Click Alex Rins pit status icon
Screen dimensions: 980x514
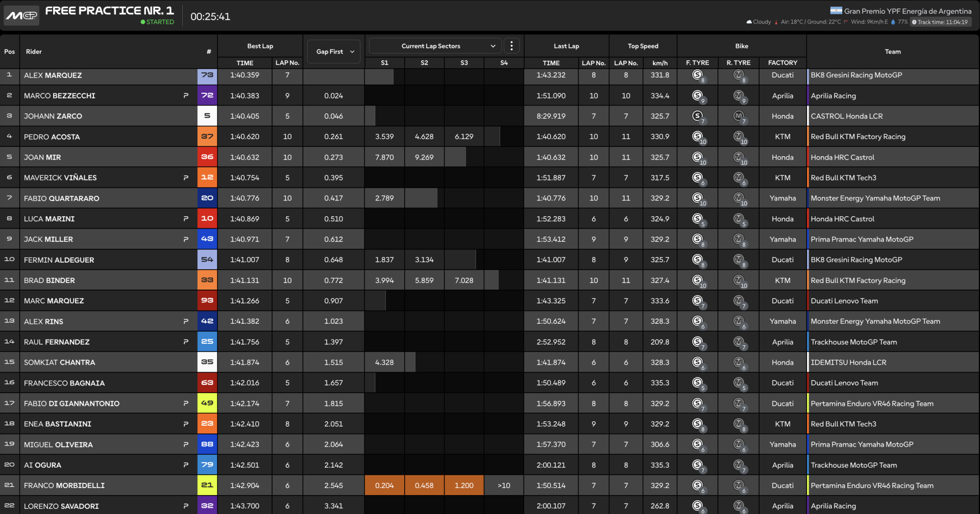click(186, 321)
